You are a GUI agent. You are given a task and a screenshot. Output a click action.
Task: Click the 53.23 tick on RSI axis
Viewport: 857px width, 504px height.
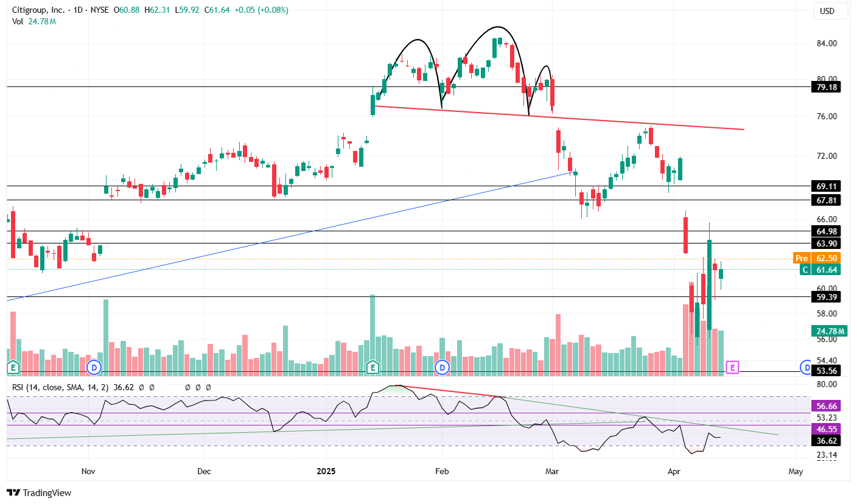click(827, 418)
